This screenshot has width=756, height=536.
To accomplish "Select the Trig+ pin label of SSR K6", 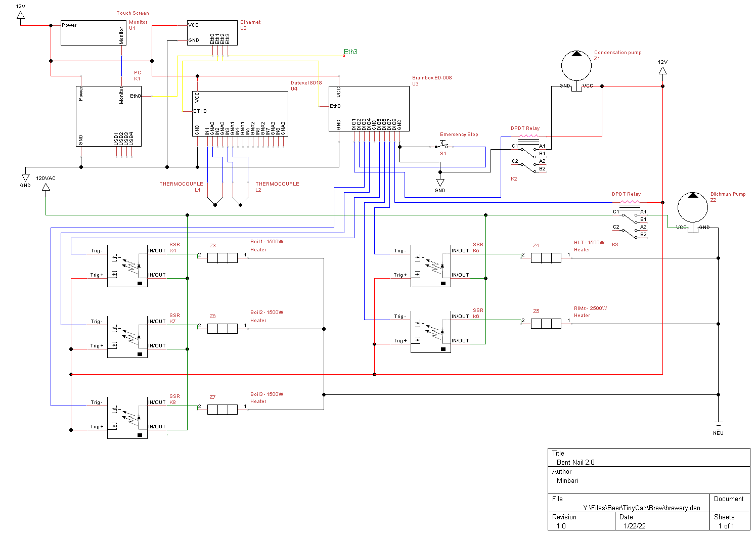I will pos(401,341).
